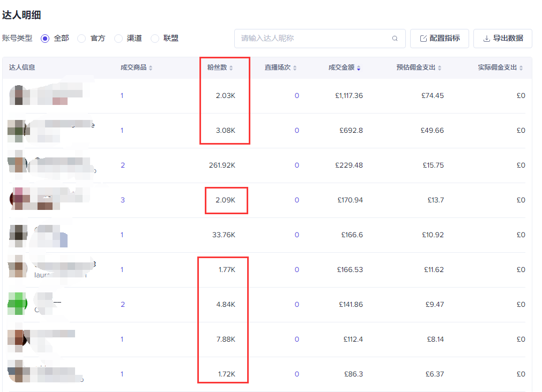Click the search magnifier icon
This screenshot has height=392, width=542.
click(395, 39)
